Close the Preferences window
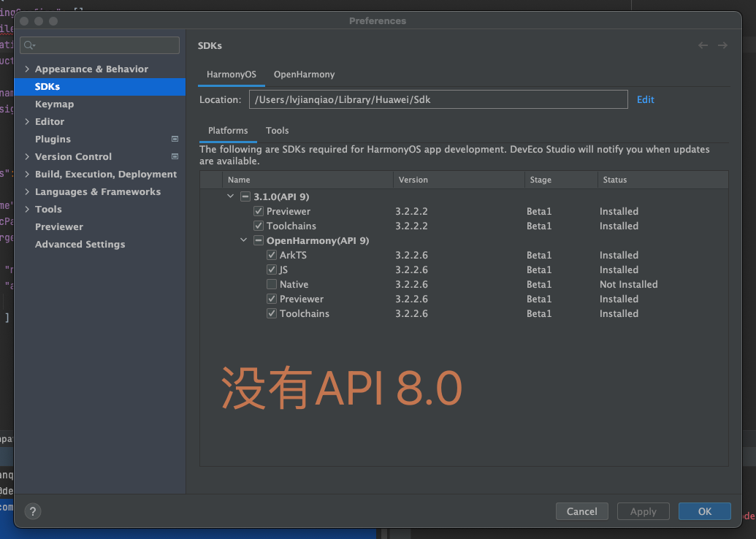Image resolution: width=756 pixels, height=539 pixels. [x=24, y=21]
